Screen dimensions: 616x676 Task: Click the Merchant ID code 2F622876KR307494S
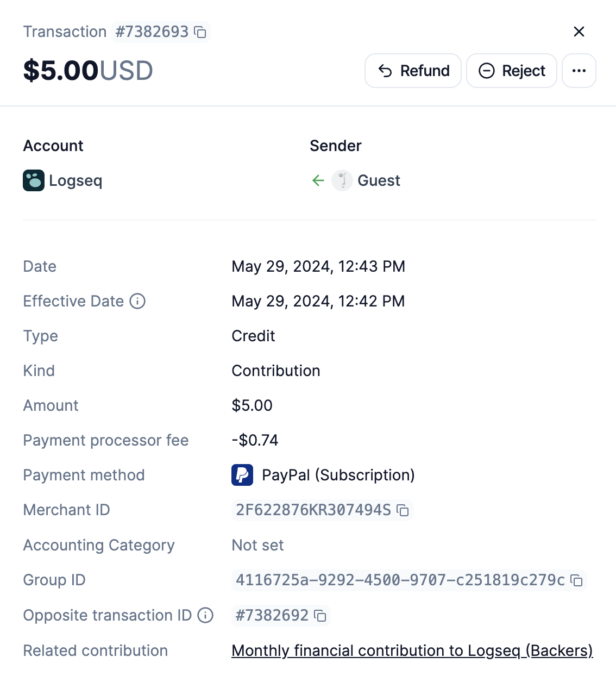(x=313, y=510)
